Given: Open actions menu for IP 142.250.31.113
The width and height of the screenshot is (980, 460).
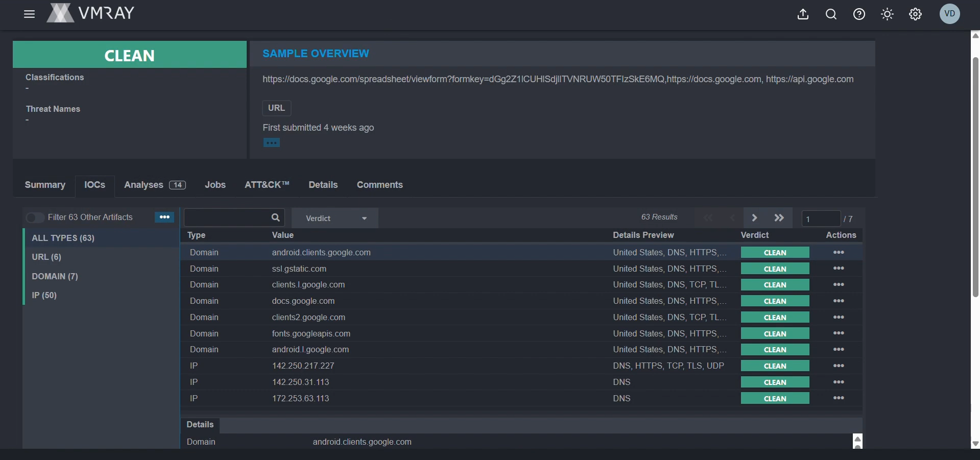Looking at the screenshot, I should (x=839, y=382).
